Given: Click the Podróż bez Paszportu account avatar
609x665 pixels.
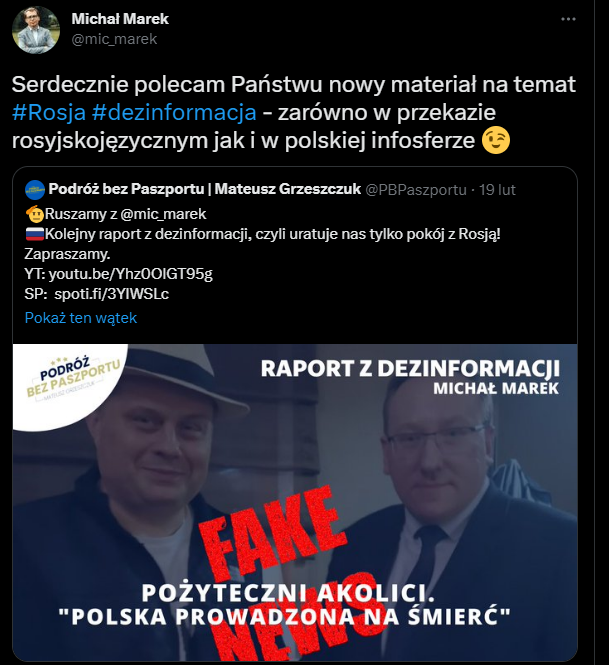Looking at the screenshot, I should point(35,190).
